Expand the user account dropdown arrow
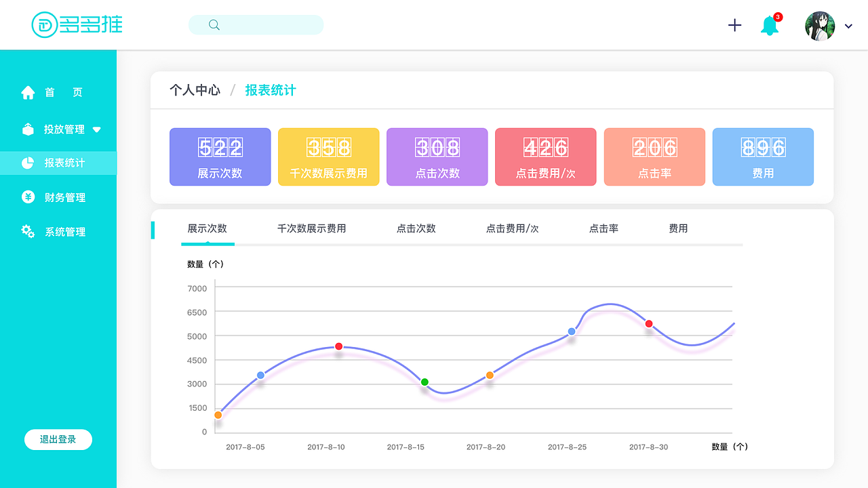The height and width of the screenshot is (488, 868). click(x=848, y=26)
